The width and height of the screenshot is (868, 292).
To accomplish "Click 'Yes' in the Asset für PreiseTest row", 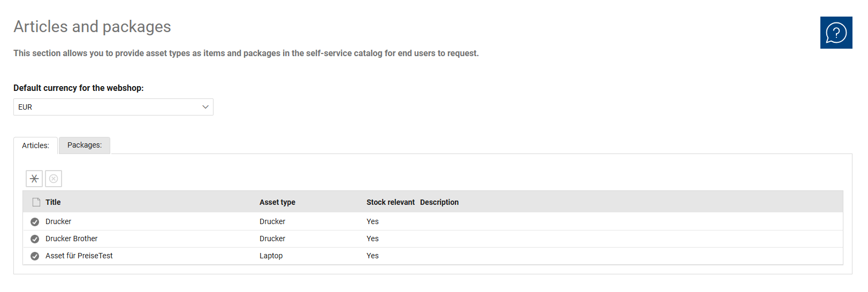I will 372,256.
